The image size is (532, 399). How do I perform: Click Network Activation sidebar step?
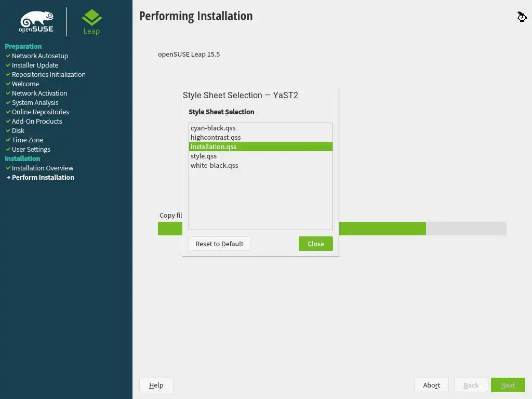(39, 93)
